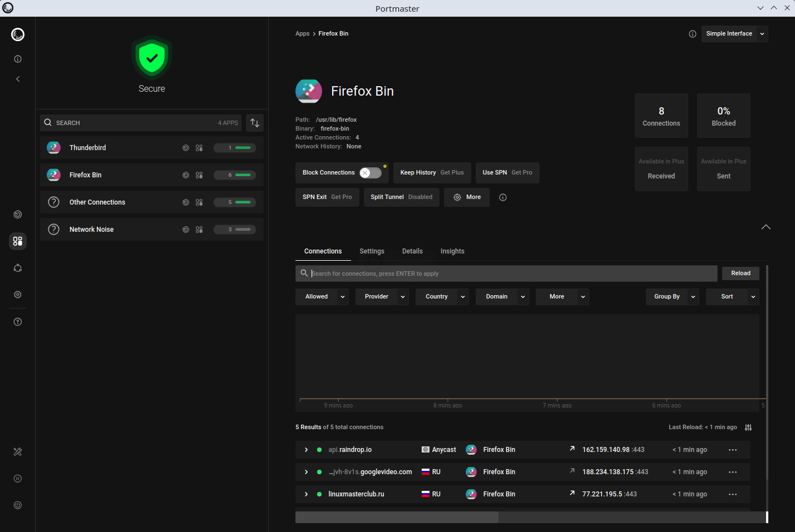Click the 8 Connections stat card

661,116
